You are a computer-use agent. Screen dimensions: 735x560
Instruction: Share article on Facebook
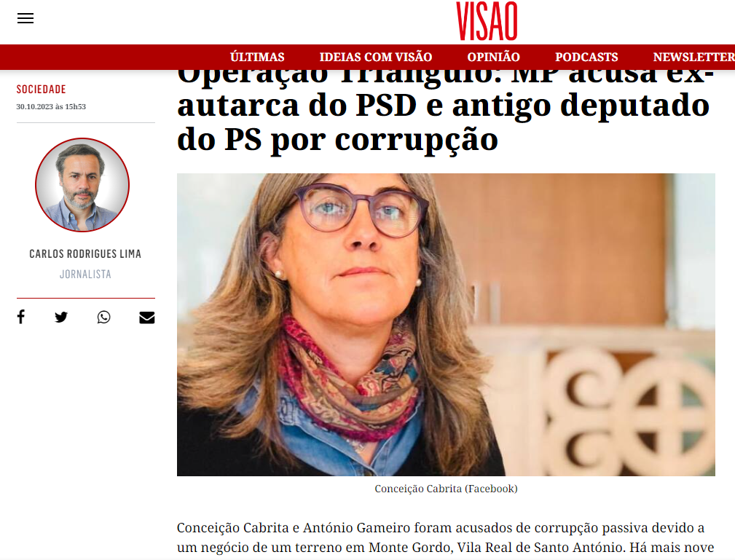click(x=20, y=317)
